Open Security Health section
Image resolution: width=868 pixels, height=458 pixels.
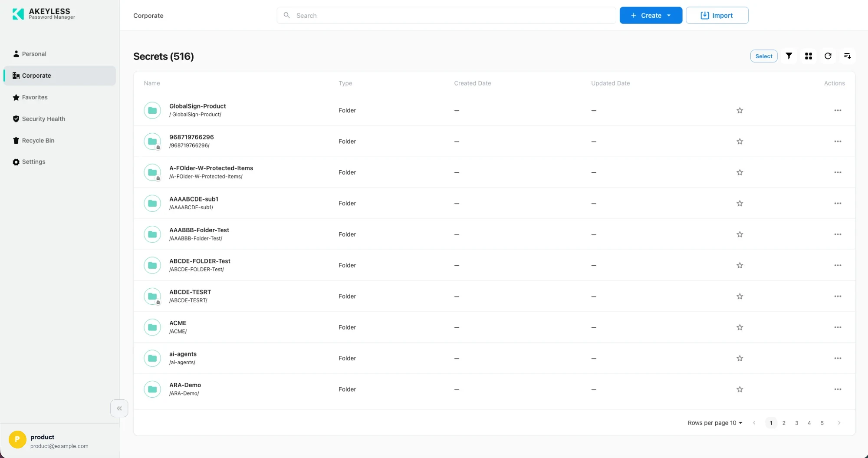click(59, 119)
